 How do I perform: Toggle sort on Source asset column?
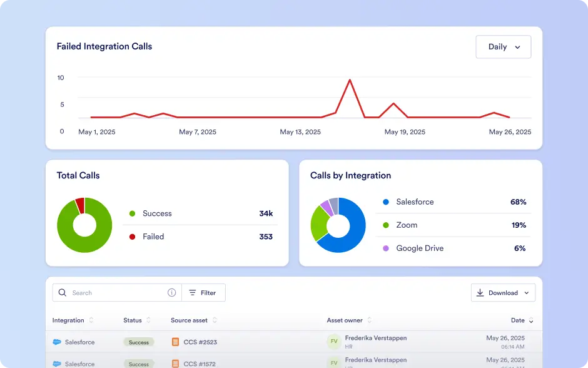point(215,320)
